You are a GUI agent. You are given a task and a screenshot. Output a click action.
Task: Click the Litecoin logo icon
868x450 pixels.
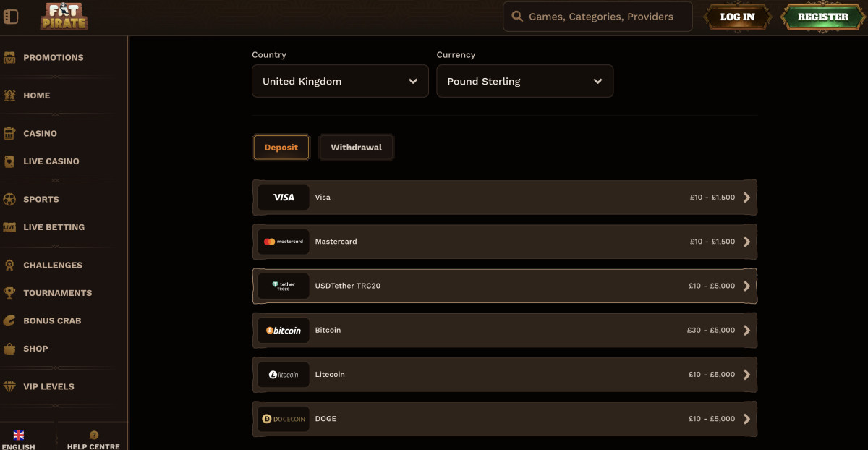[284, 375]
